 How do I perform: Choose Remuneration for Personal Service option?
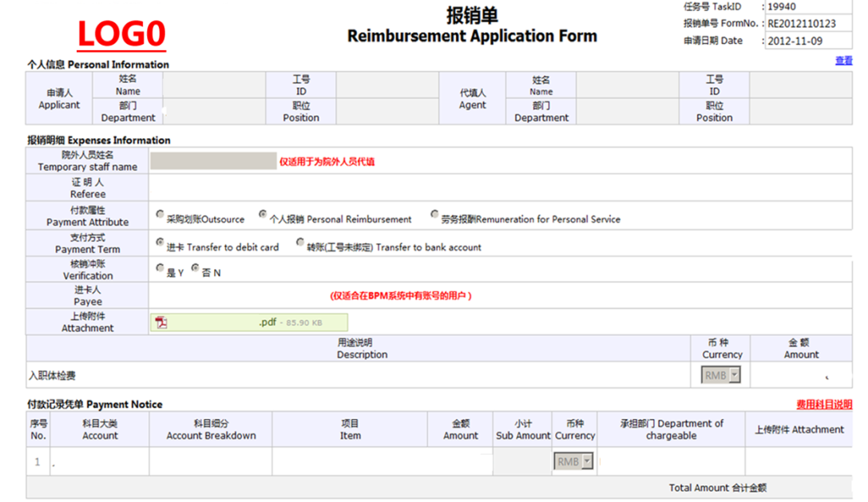pyautogui.click(x=434, y=215)
